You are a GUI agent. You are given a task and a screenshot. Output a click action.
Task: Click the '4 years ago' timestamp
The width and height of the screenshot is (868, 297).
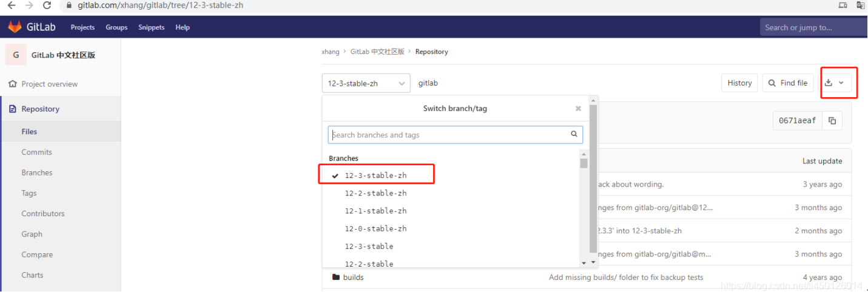click(x=823, y=278)
